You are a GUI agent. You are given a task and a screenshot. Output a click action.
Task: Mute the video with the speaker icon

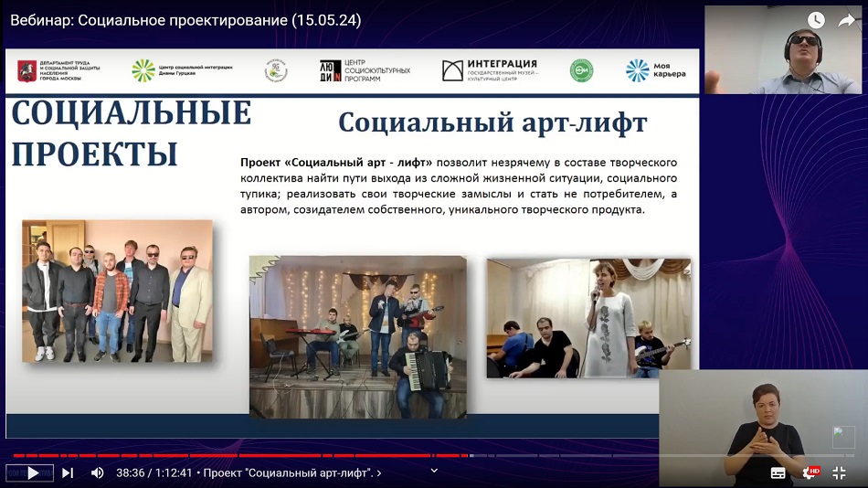(97, 472)
